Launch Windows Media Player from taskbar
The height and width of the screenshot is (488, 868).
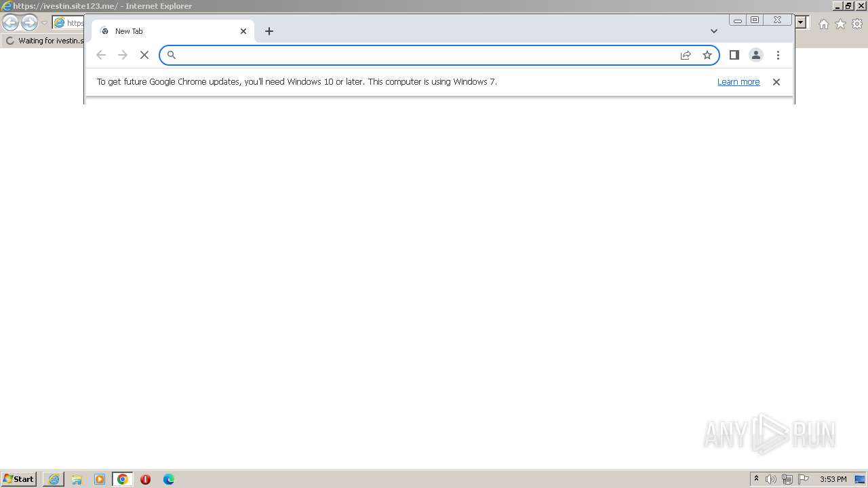(x=100, y=479)
